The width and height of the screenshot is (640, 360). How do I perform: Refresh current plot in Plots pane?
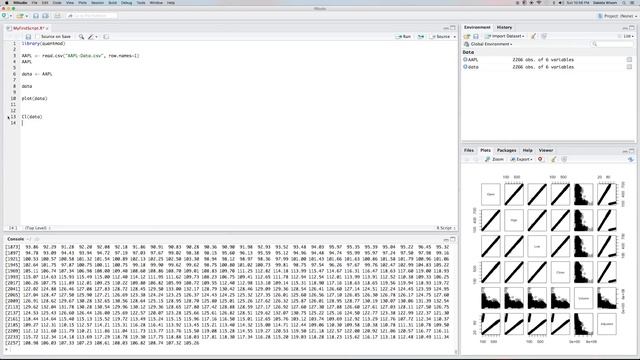631,159
